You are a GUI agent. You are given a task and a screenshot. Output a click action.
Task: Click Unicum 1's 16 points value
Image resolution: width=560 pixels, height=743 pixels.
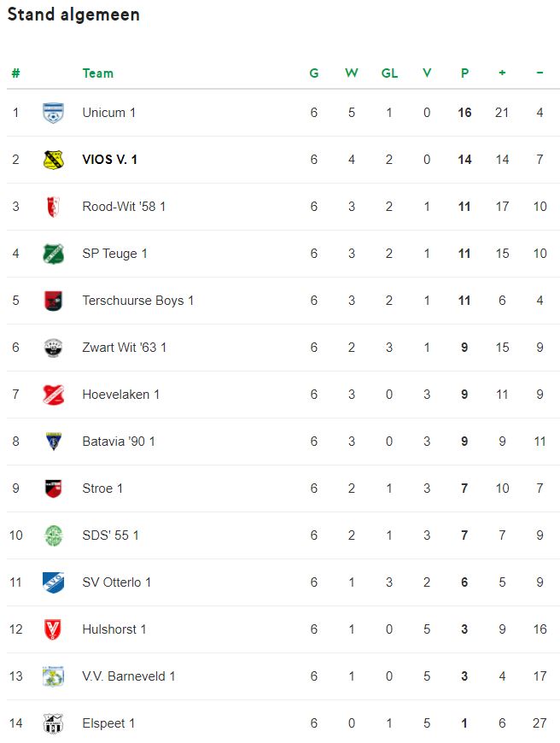pos(464,113)
